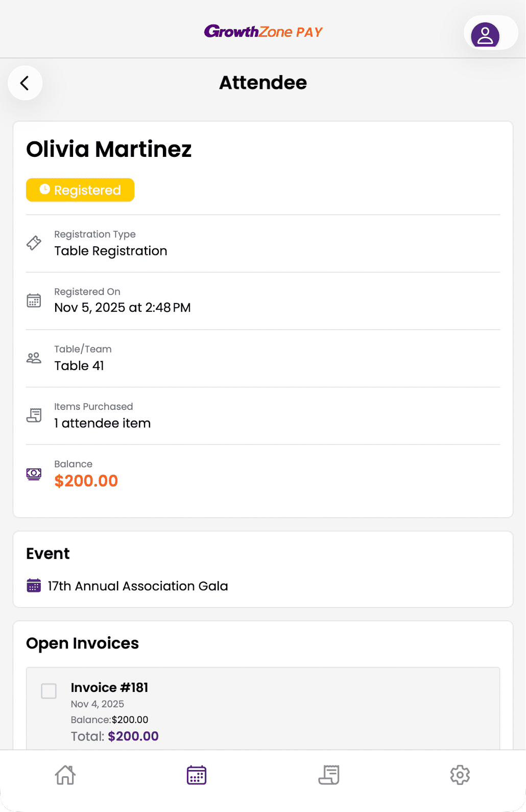Click the orange $200.00 balance amount
526x812 pixels.
pos(86,481)
